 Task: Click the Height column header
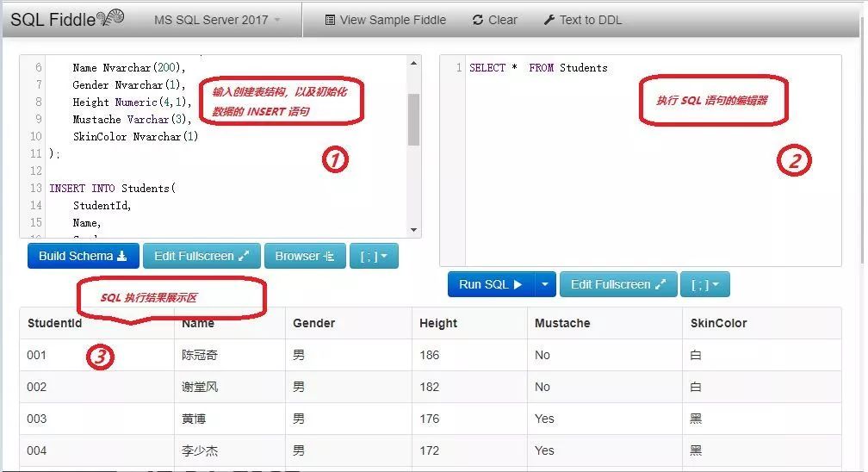[x=438, y=323]
